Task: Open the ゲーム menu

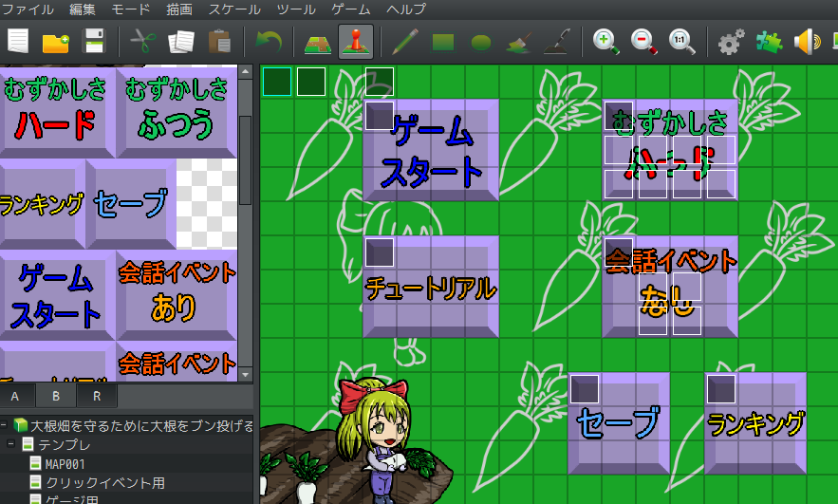Action: tap(351, 9)
